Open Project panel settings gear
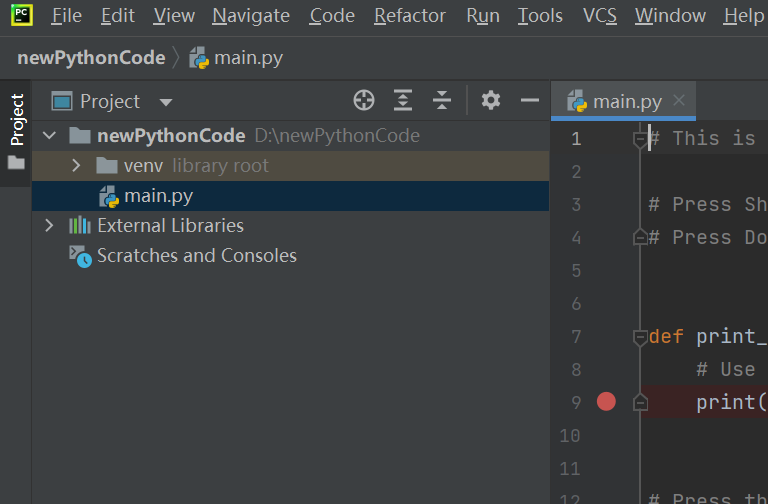This screenshot has width=768, height=504. point(490,100)
